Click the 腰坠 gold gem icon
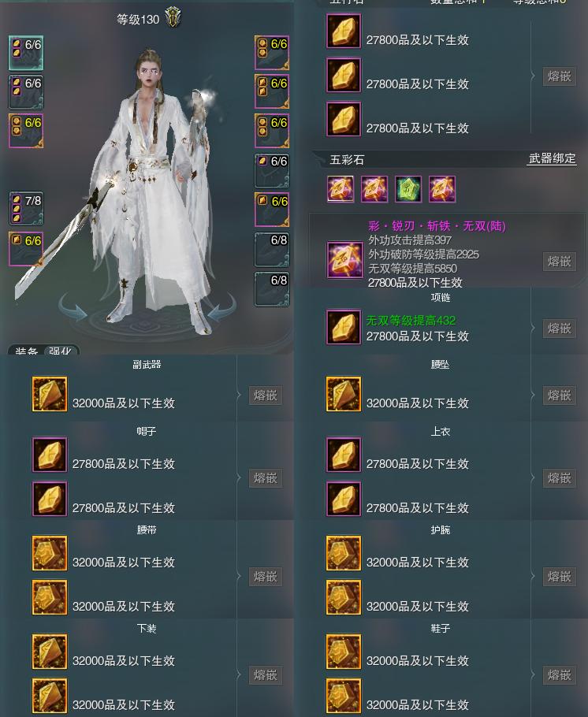Screen dimensions: 588x717 coord(344,394)
